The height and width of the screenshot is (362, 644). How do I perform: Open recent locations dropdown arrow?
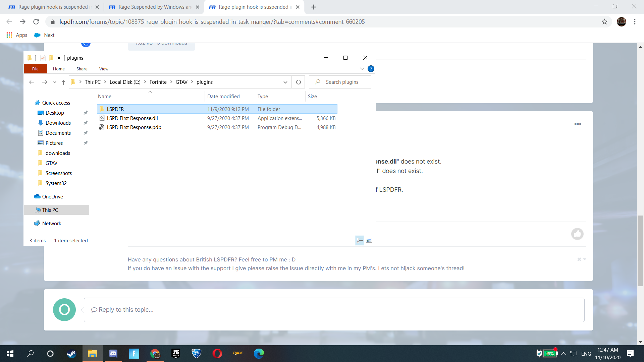(x=55, y=82)
